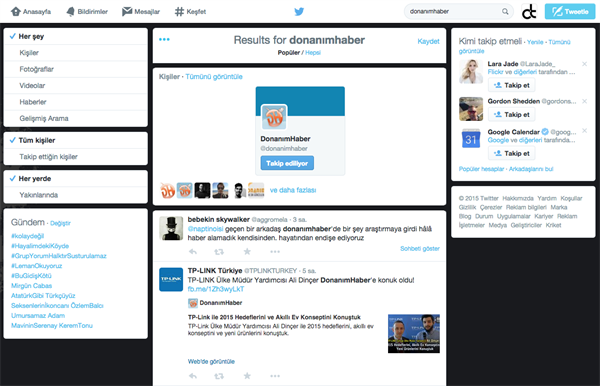The height and width of the screenshot is (386, 600).
Task: Open fb.me/1Zh3wyLkT link
Action: coord(216,289)
